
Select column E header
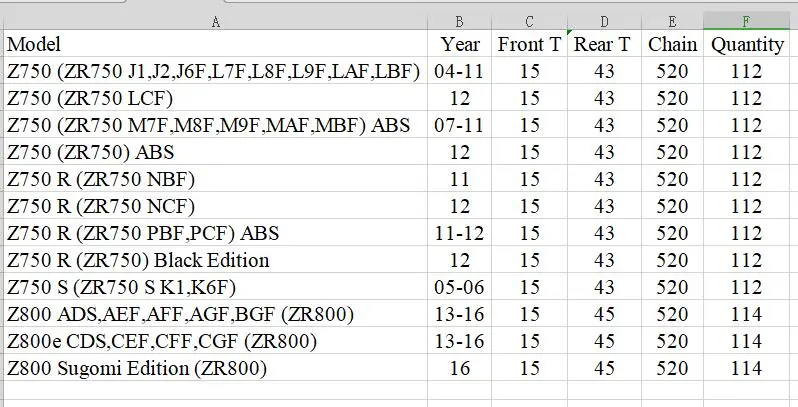click(x=672, y=21)
